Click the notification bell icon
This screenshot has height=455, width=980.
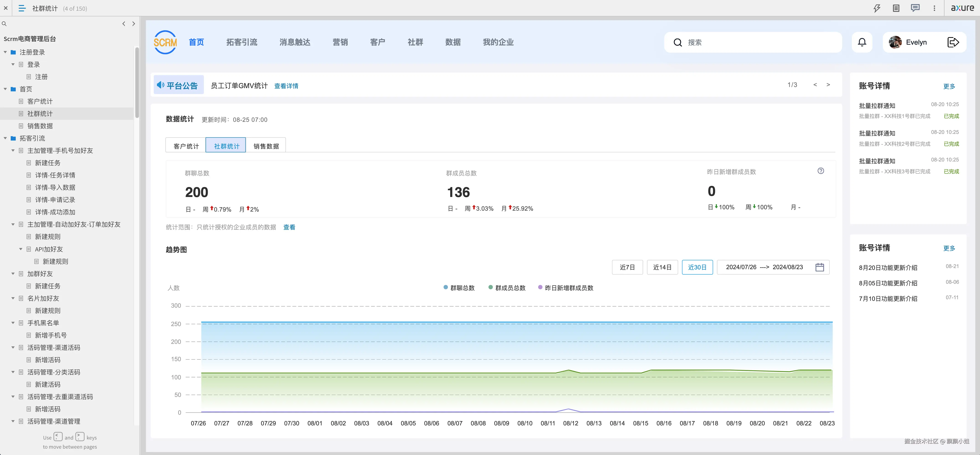(x=862, y=42)
